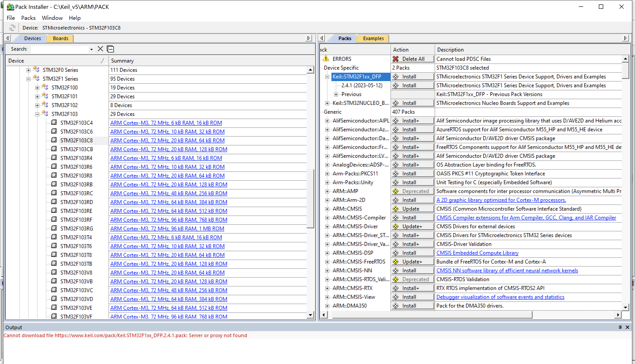Click the collapse all devices icon
The height and width of the screenshot is (364, 635).
point(110,49)
